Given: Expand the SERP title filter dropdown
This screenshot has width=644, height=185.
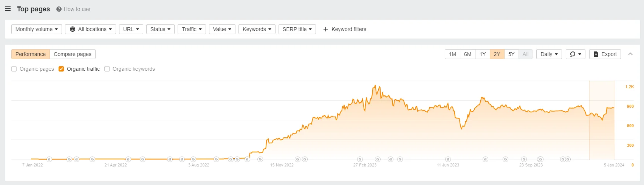Looking at the screenshot, I should (297, 29).
